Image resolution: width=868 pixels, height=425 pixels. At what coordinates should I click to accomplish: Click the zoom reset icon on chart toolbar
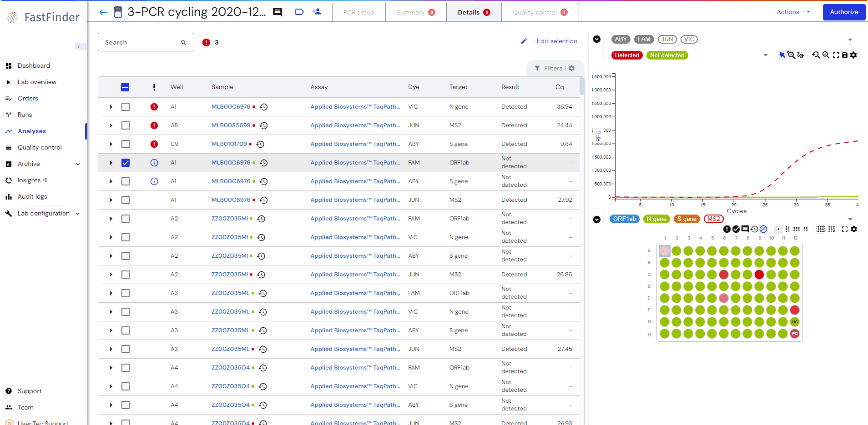click(816, 55)
